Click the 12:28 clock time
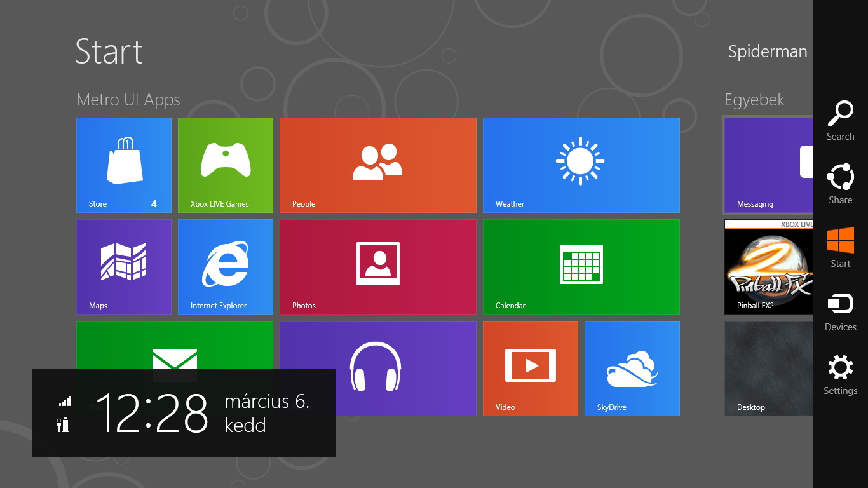The height and width of the screenshot is (488, 868). [x=152, y=413]
